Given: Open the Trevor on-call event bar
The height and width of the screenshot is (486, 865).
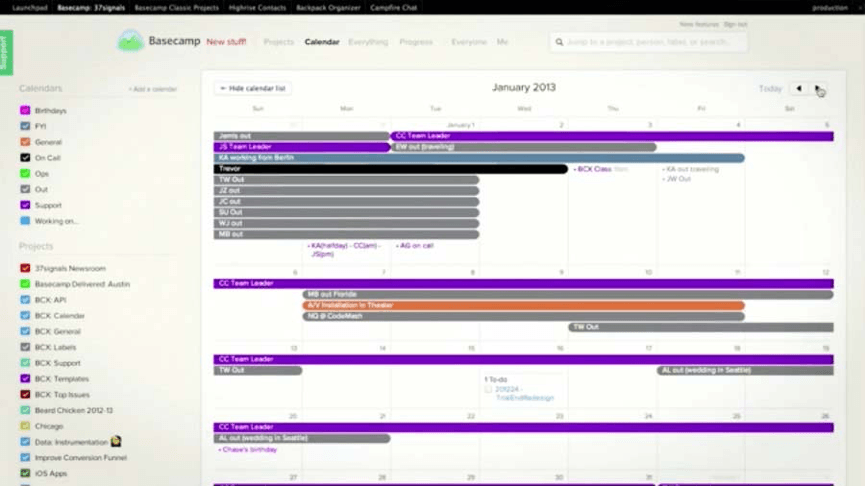Looking at the screenshot, I should tap(391, 169).
